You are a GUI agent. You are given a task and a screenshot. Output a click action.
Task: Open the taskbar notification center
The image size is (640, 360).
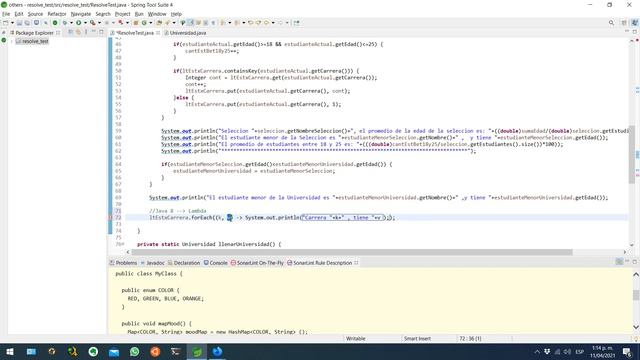(627, 351)
